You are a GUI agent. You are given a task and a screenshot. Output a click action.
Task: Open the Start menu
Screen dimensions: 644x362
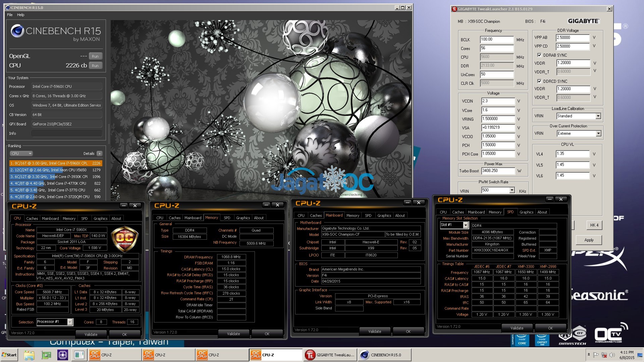[x=9, y=355]
